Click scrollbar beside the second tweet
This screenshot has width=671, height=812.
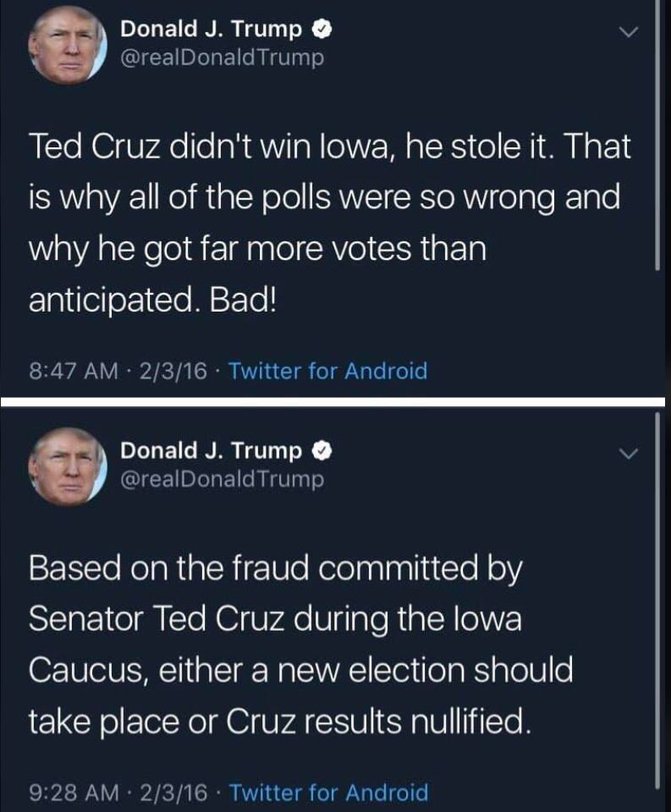tap(658, 593)
